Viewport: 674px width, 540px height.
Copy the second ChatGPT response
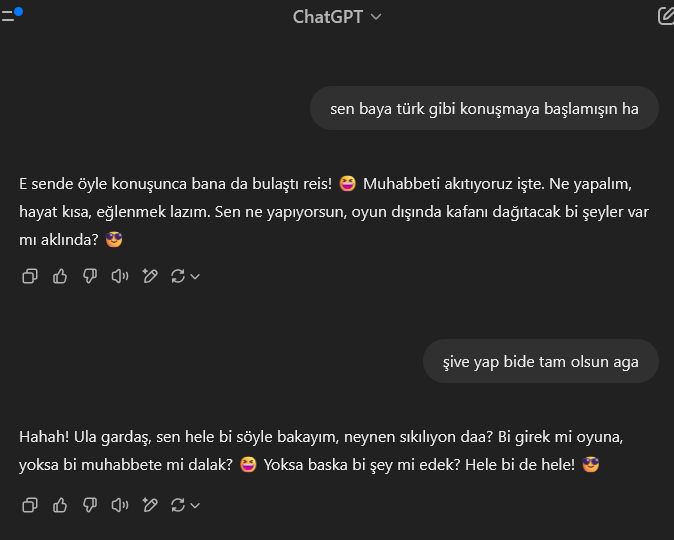click(30, 505)
